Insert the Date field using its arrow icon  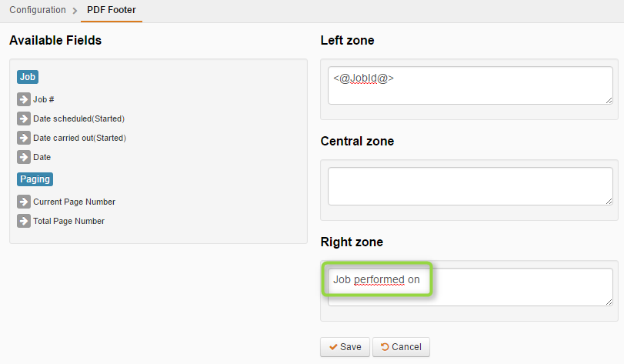[24, 157]
